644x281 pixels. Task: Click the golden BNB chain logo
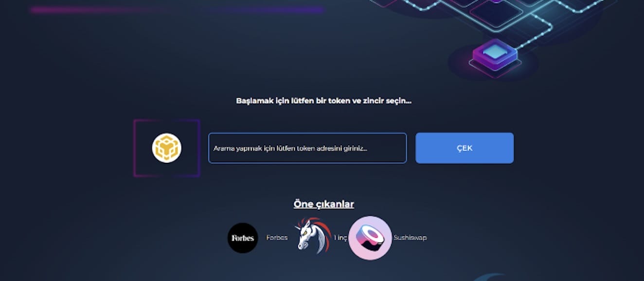tap(166, 148)
